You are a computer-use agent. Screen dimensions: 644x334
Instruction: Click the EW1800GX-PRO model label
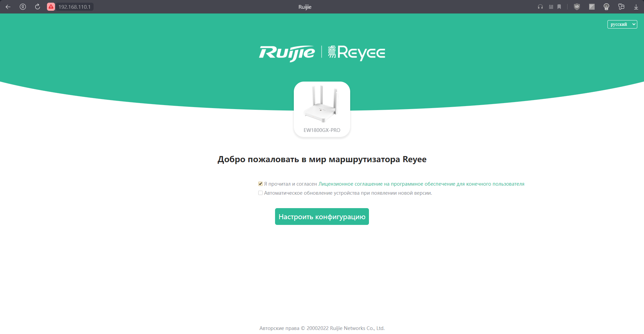pos(322,130)
